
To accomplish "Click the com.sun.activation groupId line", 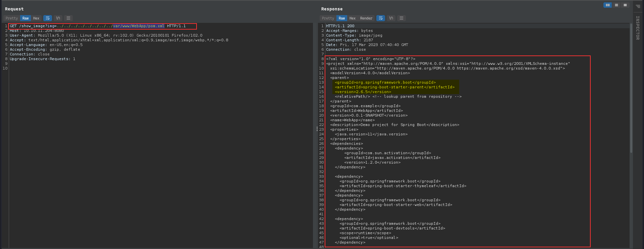I will pos(388,153).
